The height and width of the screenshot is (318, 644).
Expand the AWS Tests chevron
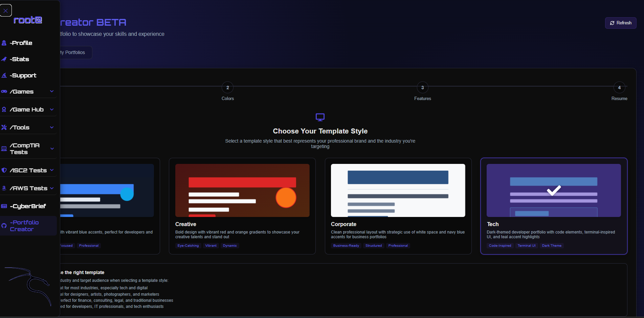(52, 188)
